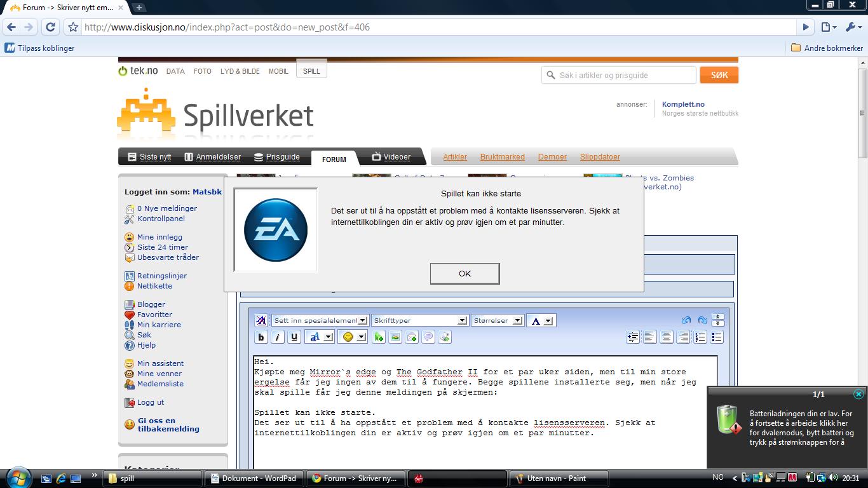Open the Kontrollpanel link
The height and width of the screenshot is (488, 868).
(161, 219)
